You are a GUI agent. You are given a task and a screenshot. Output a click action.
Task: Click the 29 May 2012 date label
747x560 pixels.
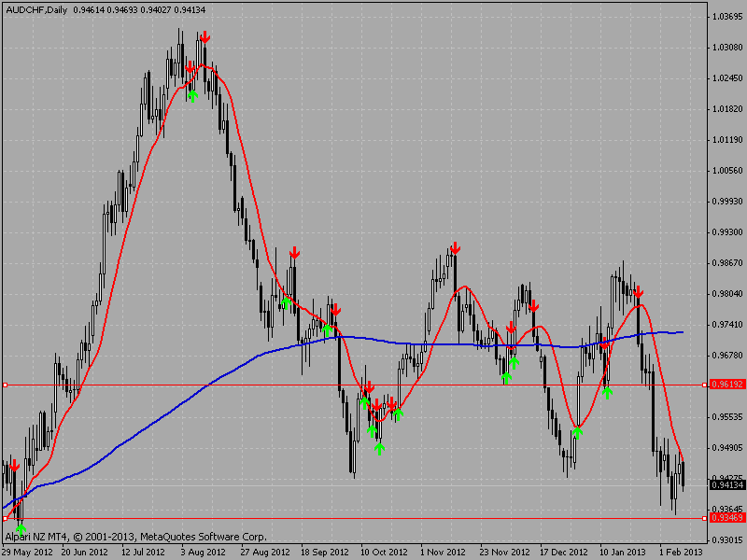[27, 553]
